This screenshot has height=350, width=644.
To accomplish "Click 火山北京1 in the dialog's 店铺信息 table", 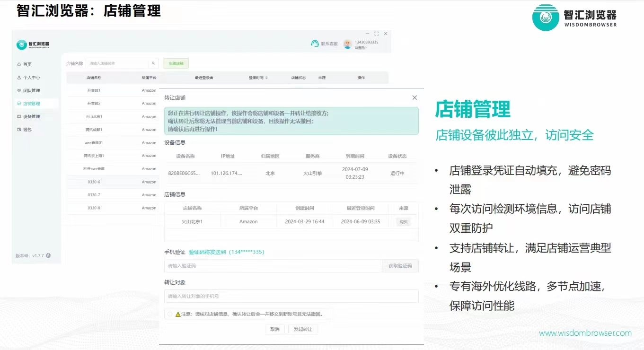I will coord(192,222).
